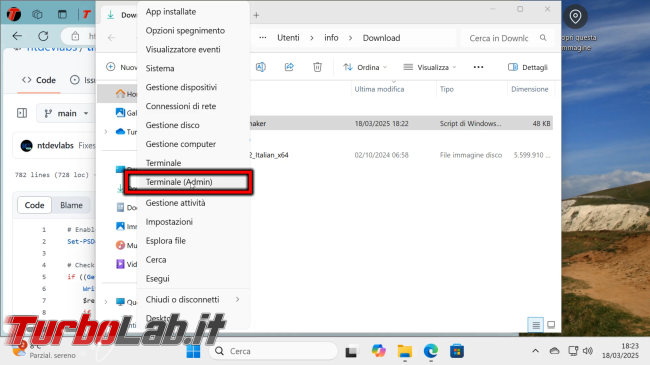This screenshot has height=365, width=650.
Task: Switch to large thumbnails view icon
Action: click(x=551, y=325)
